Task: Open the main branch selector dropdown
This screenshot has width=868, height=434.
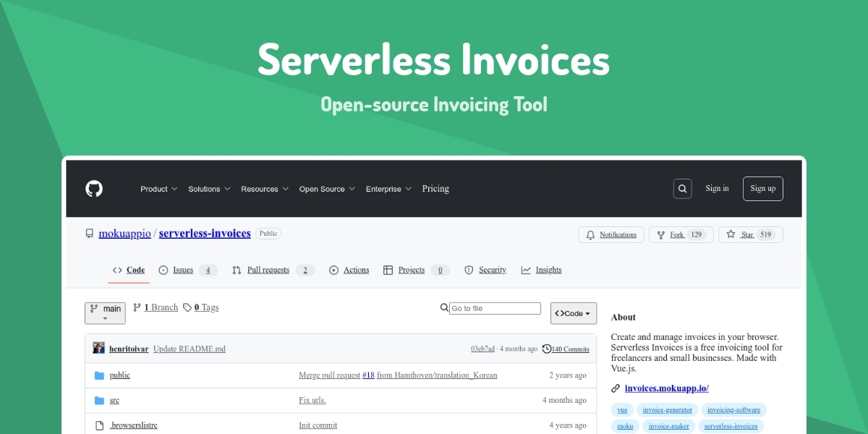Action: [x=105, y=312]
